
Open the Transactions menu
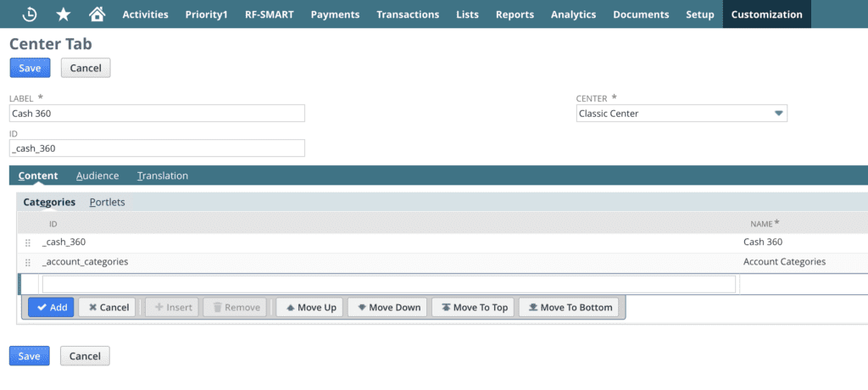408,14
